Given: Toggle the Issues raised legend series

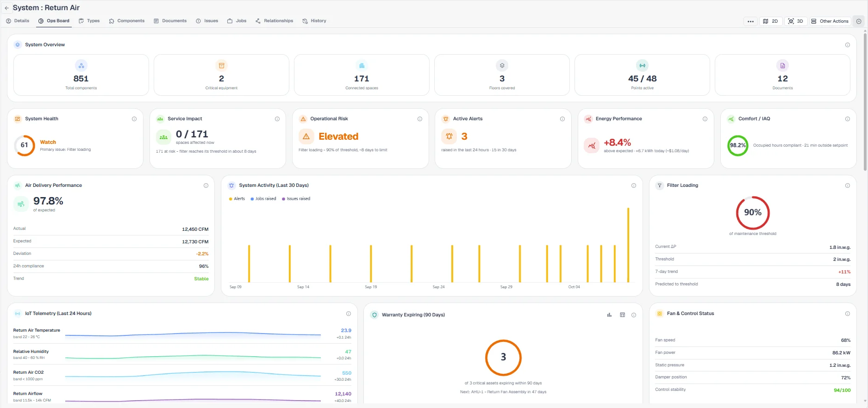Looking at the screenshot, I should pyautogui.click(x=296, y=199).
